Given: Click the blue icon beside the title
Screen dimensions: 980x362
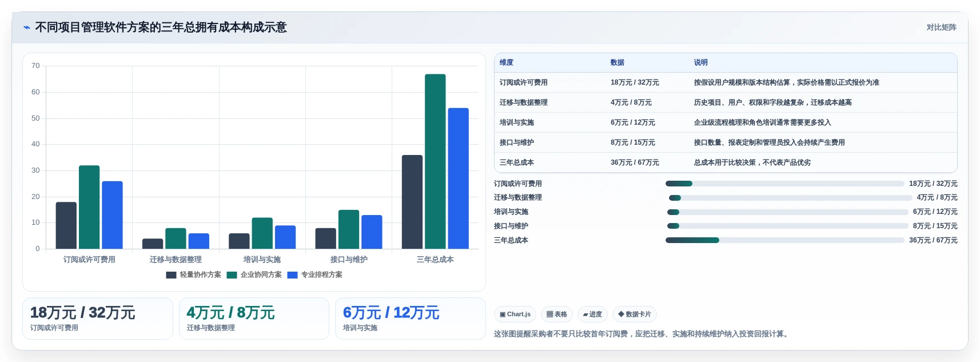Looking at the screenshot, I should (26, 27).
